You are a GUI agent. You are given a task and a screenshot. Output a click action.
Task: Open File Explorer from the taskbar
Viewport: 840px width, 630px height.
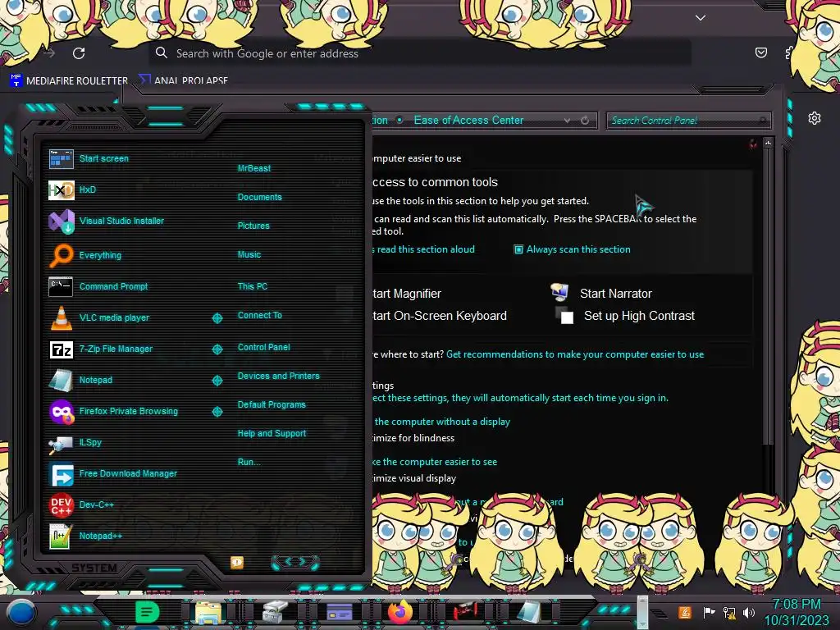[208, 613]
